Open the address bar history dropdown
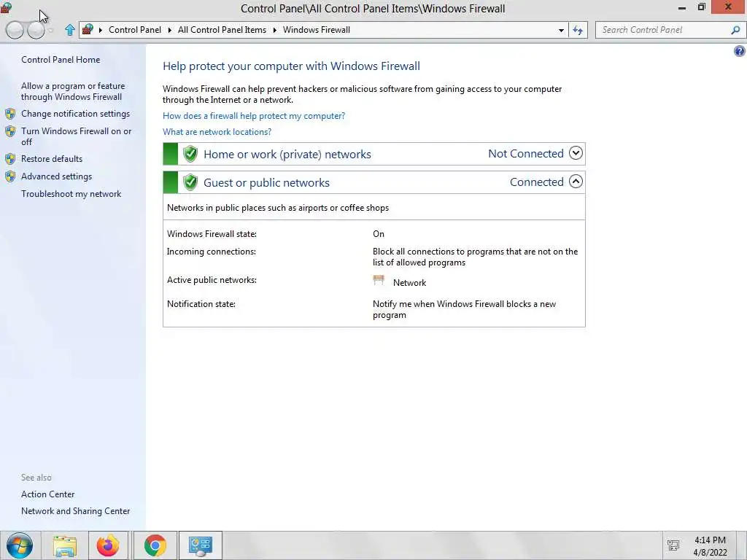747x560 pixels. coord(561,30)
